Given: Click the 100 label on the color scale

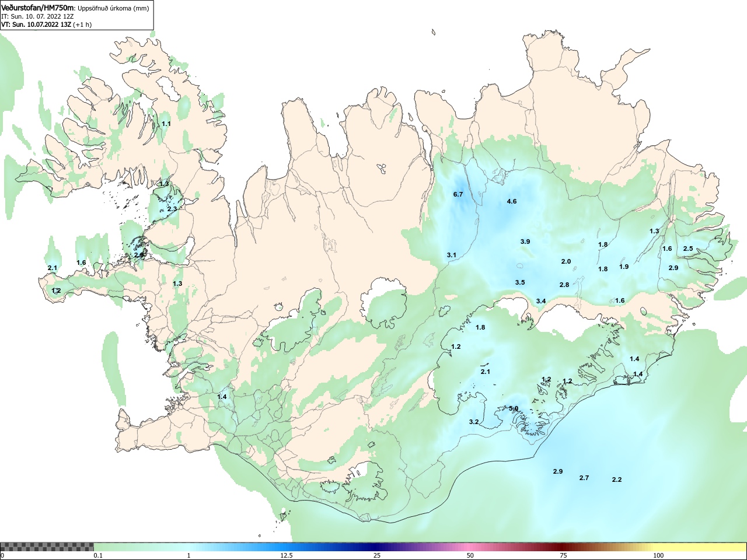Looking at the screenshot, I should click(658, 555).
